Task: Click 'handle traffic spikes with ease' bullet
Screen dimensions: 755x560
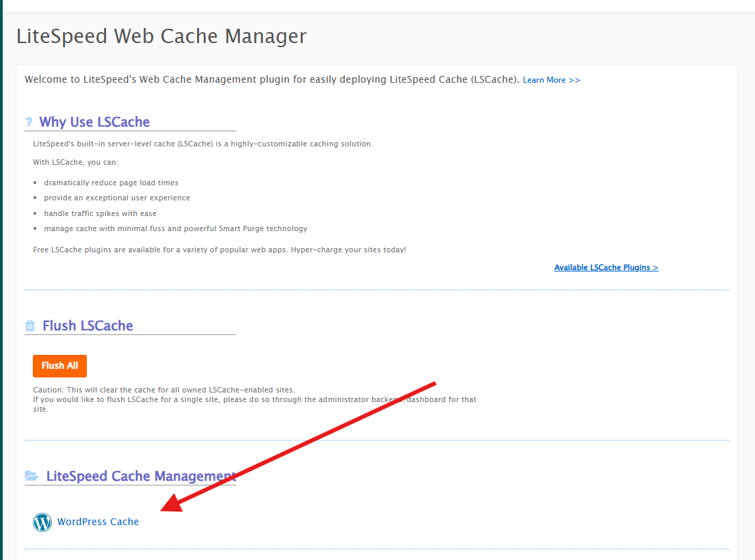Action: [100, 213]
